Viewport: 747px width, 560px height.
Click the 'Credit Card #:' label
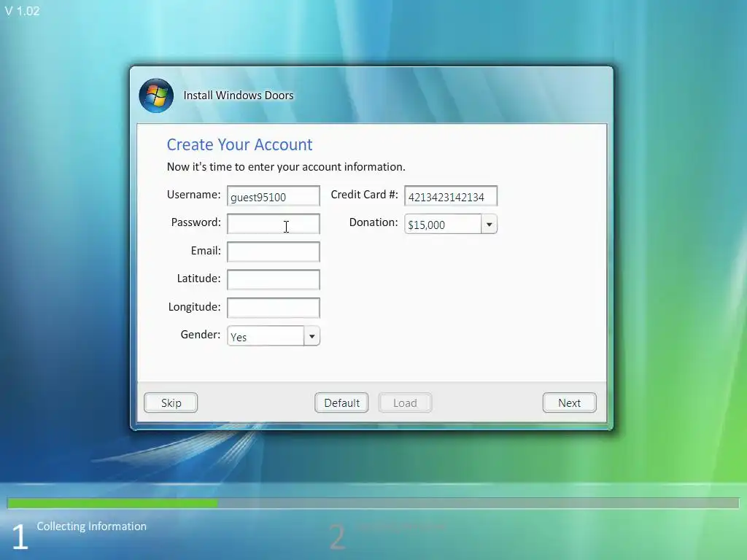point(365,194)
